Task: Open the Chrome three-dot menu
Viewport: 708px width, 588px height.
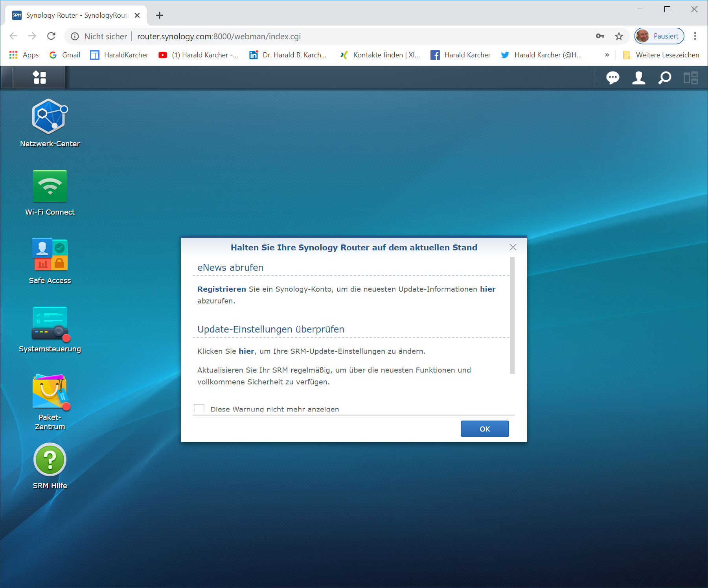Action: click(x=695, y=36)
